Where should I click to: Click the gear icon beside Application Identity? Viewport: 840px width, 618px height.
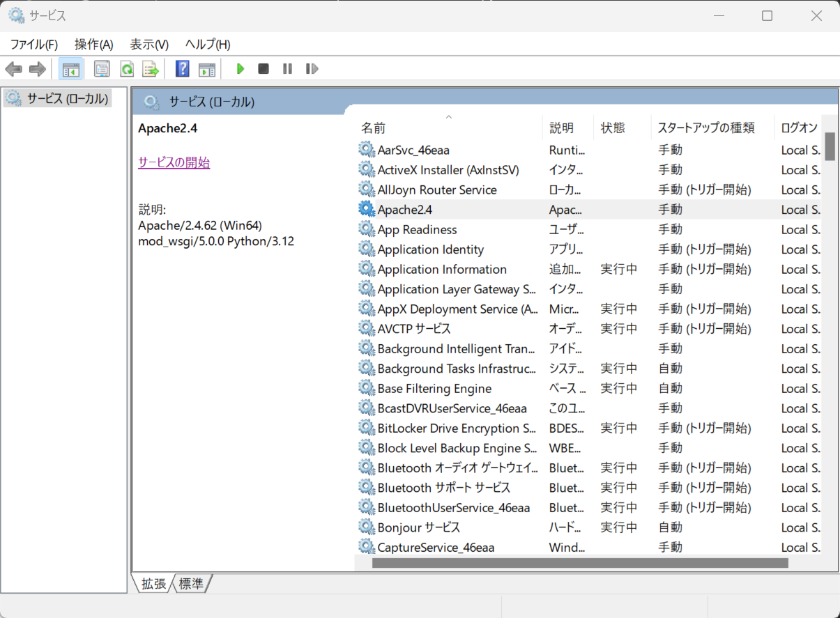(x=366, y=249)
